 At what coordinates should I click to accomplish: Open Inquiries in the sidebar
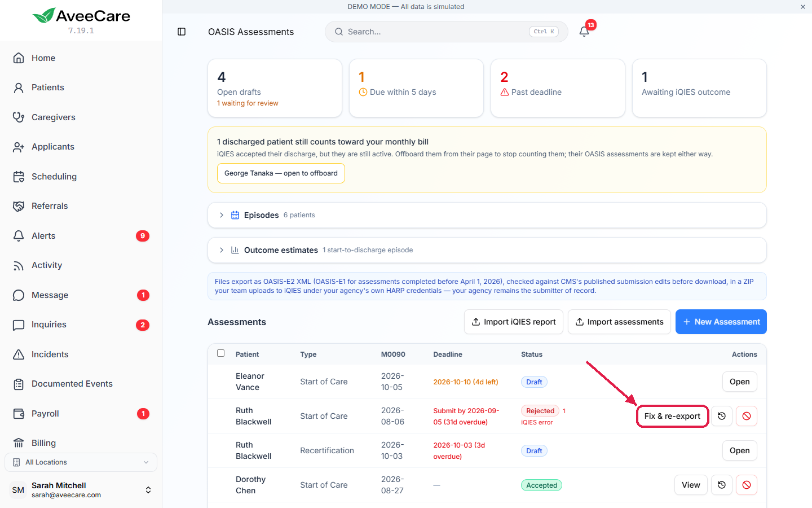coord(81,325)
